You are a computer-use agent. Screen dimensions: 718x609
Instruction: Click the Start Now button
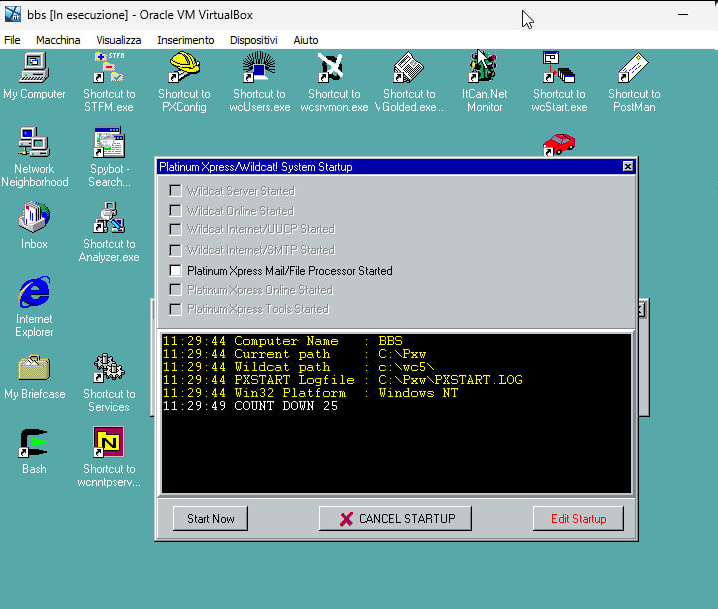211,519
